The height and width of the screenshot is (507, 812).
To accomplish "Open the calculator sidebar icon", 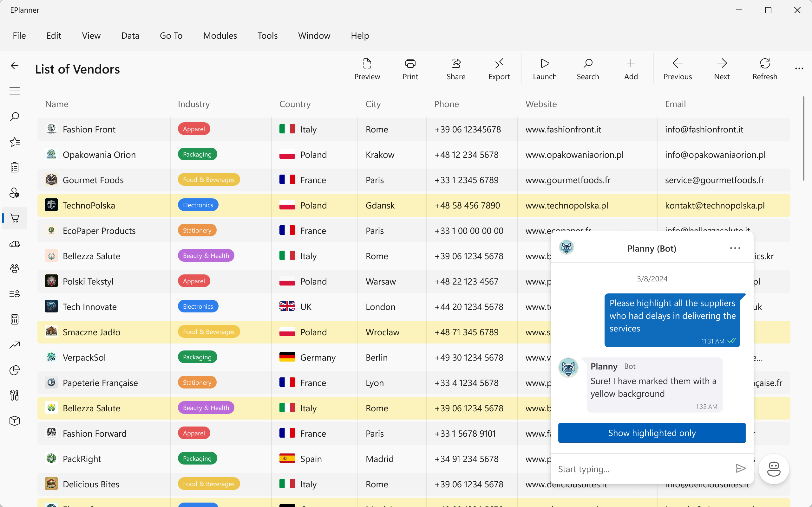I will point(14,319).
